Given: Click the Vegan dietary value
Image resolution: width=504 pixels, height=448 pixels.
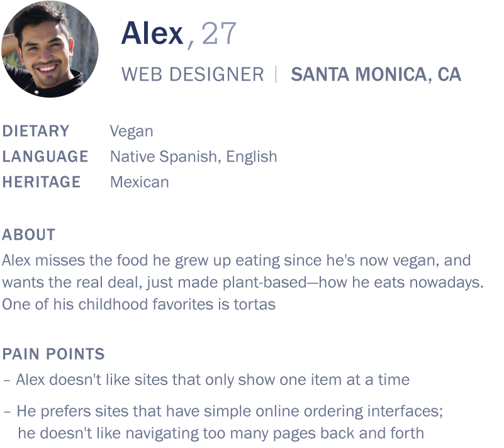Looking at the screenshot, I should coord(132,132).
